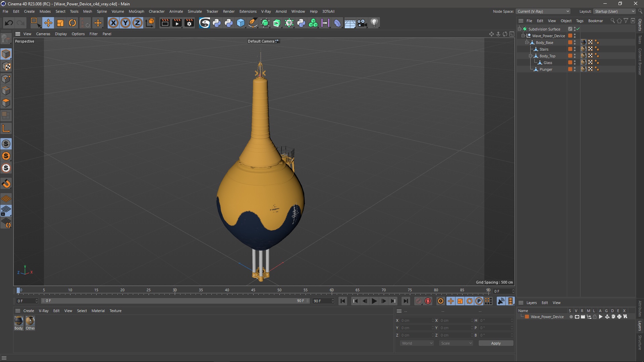
Task: Select the Body material thumbnail
Action: pos(19,321)
